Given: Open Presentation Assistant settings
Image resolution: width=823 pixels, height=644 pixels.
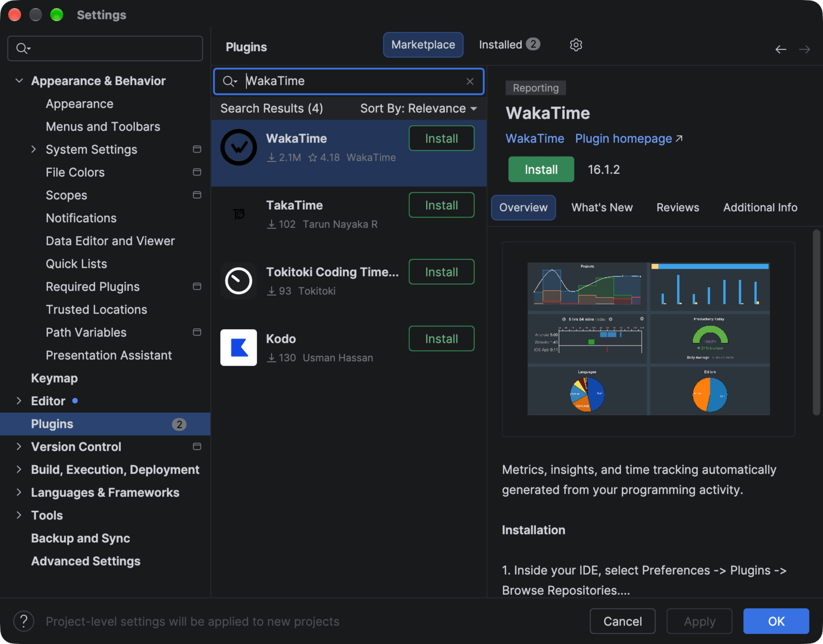Looking at the screenshot, I should (109, 355).
